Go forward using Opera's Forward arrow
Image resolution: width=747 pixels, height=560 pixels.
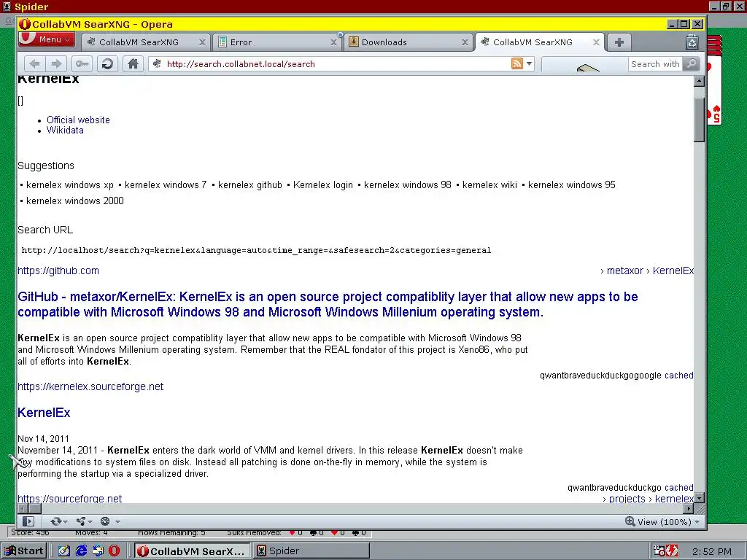point(56,64)
